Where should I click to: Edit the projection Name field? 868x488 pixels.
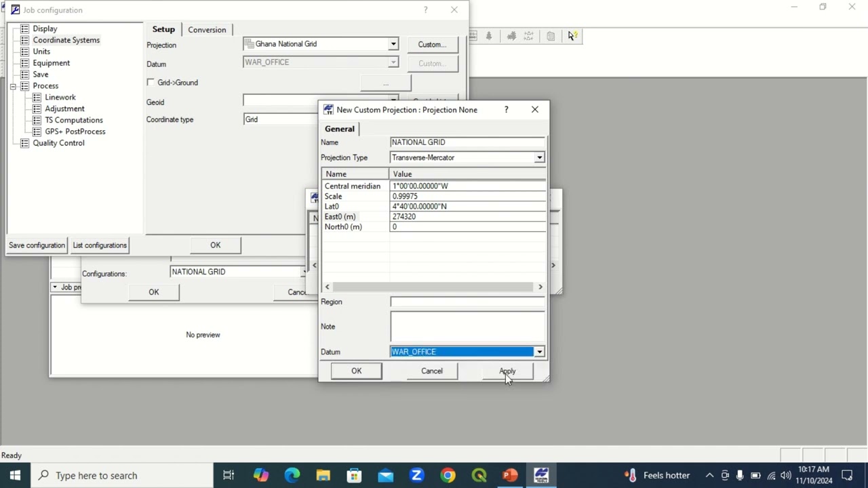[x=467, y=142]
